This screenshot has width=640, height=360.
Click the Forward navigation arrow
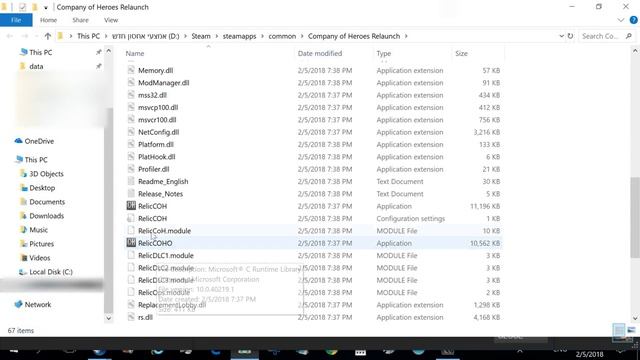tap(24, 36)
